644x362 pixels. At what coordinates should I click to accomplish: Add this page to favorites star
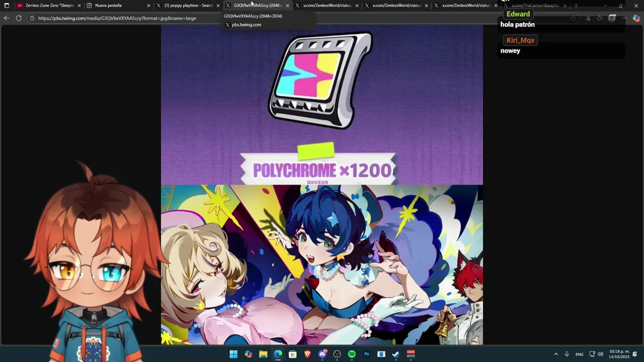point(574,18)
